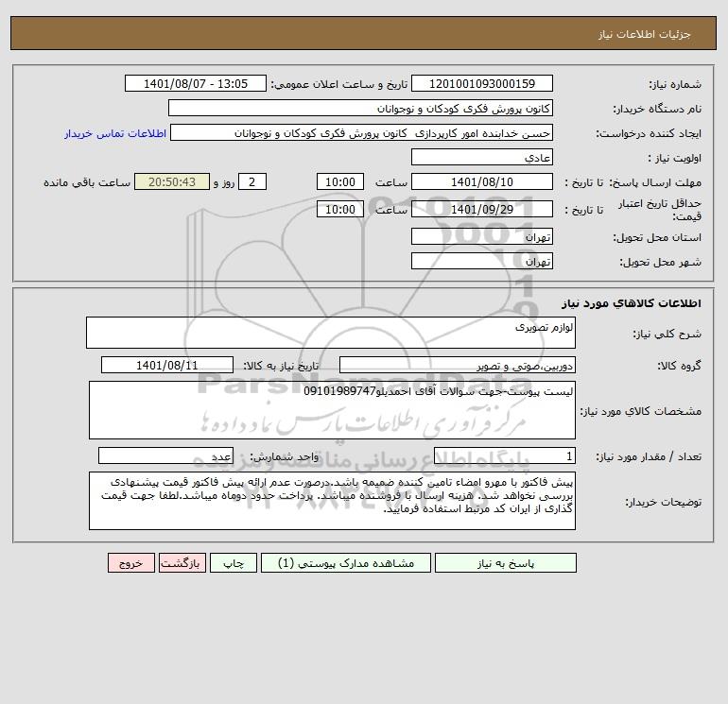Click the خروج exit button
Screen dimensions: 728x704
130,563
